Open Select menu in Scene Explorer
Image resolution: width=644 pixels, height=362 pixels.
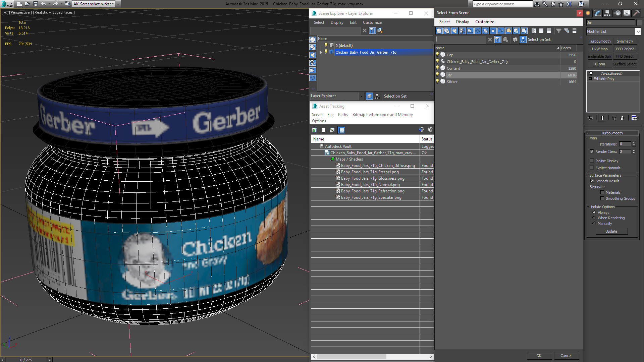(x=319, y=22)
